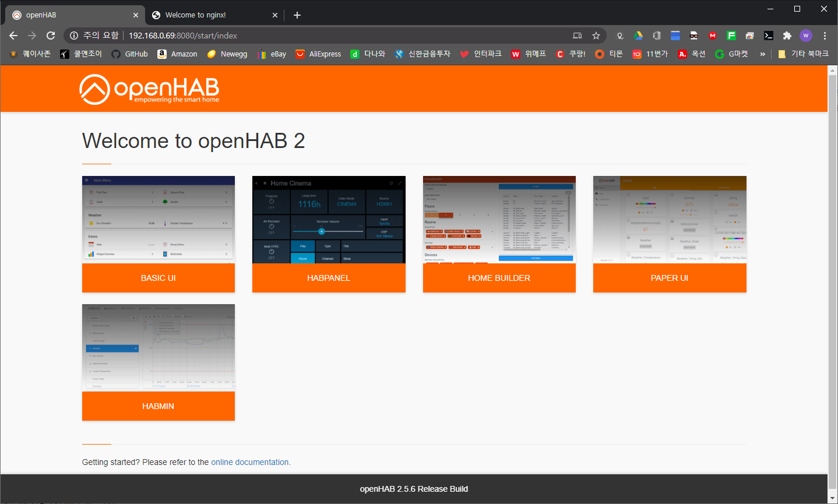The height and width of the screenshot is (504, 838).
Task: Click the Home Cinema HABPanel thumbnail
Action: click(329, 220)
